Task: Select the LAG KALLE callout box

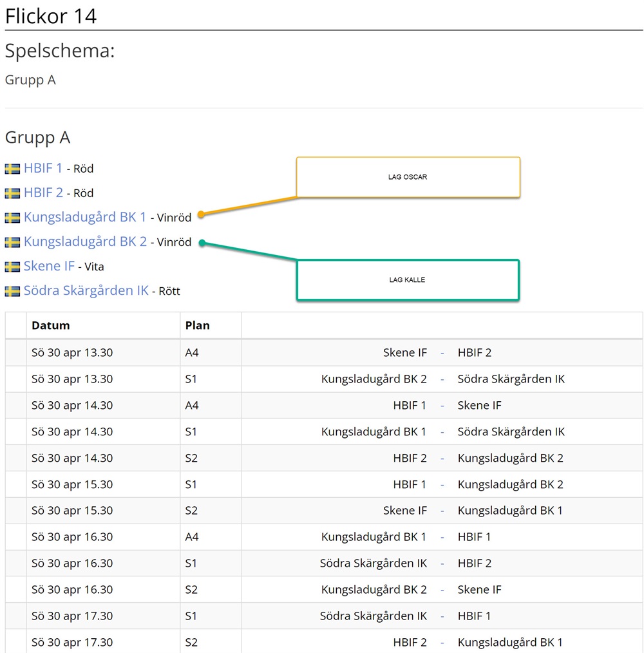Action: [x=408, y=280]
